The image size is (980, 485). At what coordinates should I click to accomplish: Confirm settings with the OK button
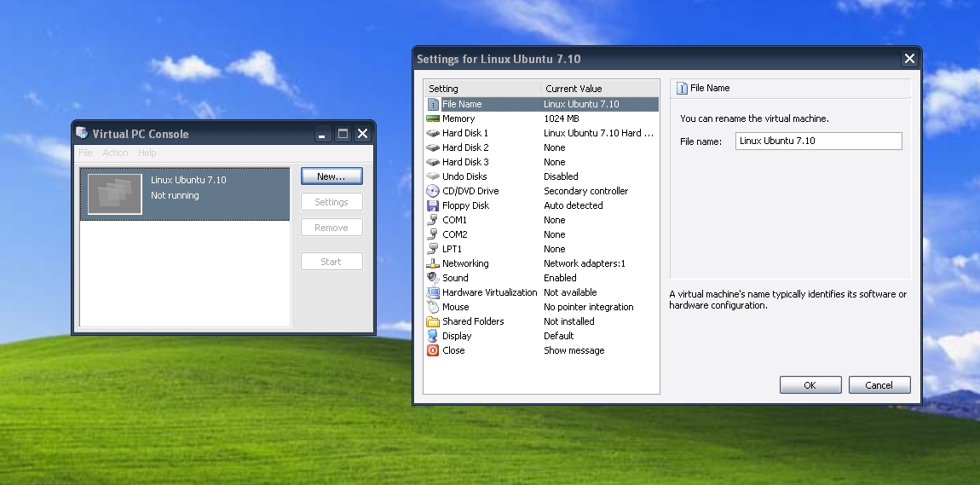click(x=810, y=385)
